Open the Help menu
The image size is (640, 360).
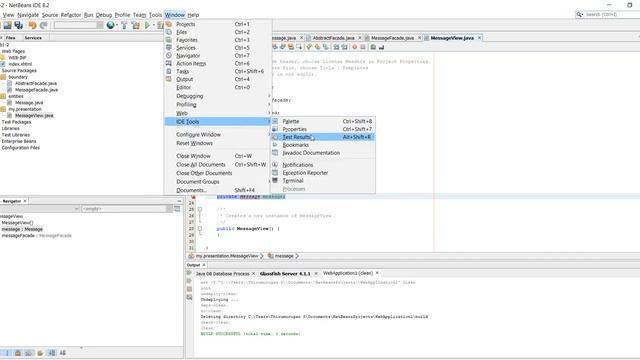coord(193,15)
